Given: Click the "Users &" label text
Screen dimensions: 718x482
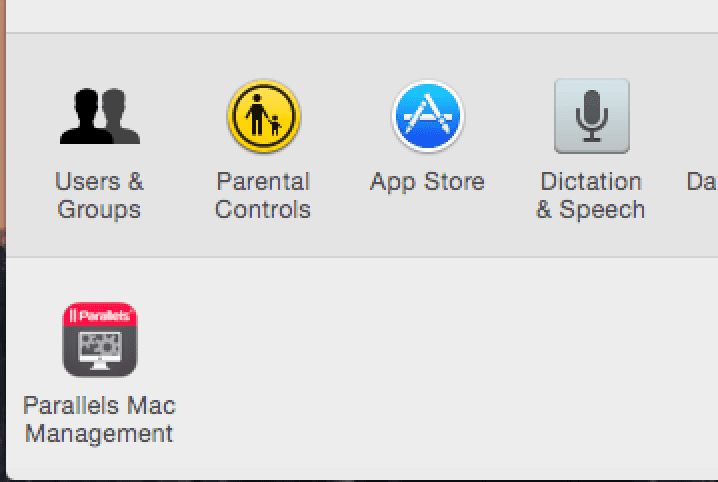Looking at the screenshot, I should 99,181.
